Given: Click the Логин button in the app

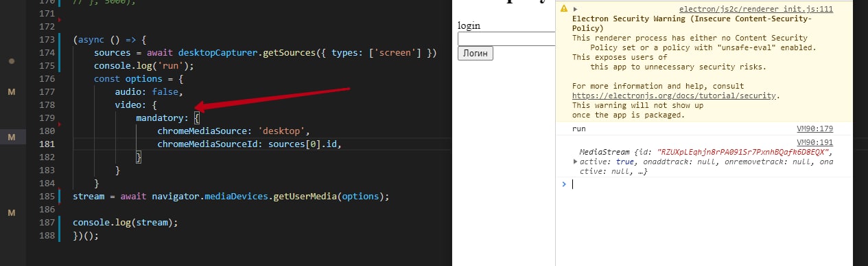Looking at the screenshot, I should 475,53.
